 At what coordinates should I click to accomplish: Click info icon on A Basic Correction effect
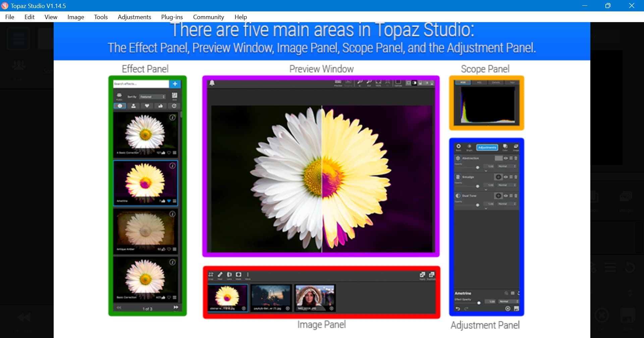click(172, 118)
